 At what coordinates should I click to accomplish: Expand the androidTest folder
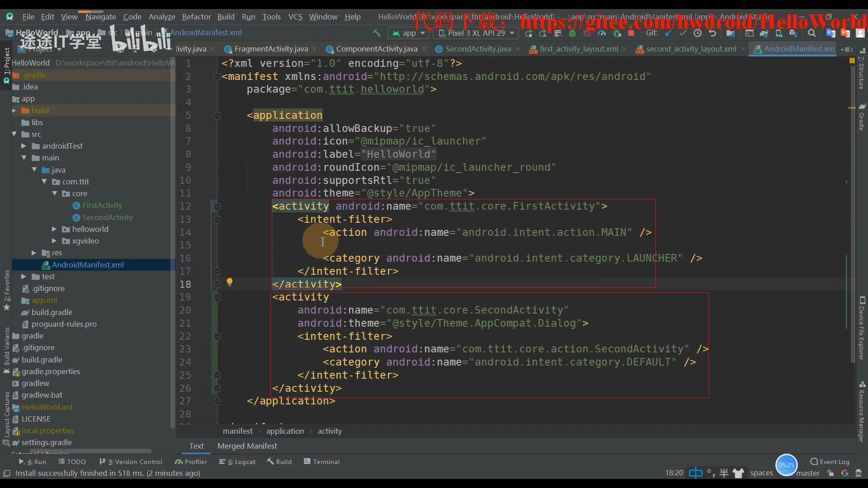24,146
